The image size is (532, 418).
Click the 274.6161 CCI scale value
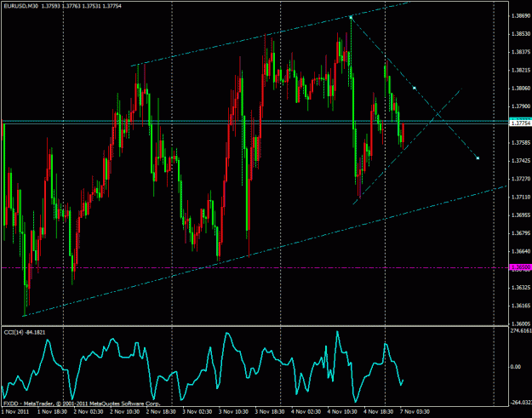521,330
